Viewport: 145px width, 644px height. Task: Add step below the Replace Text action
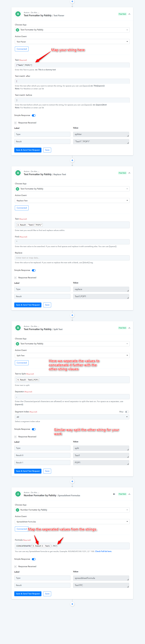click(x=72, y=315)
